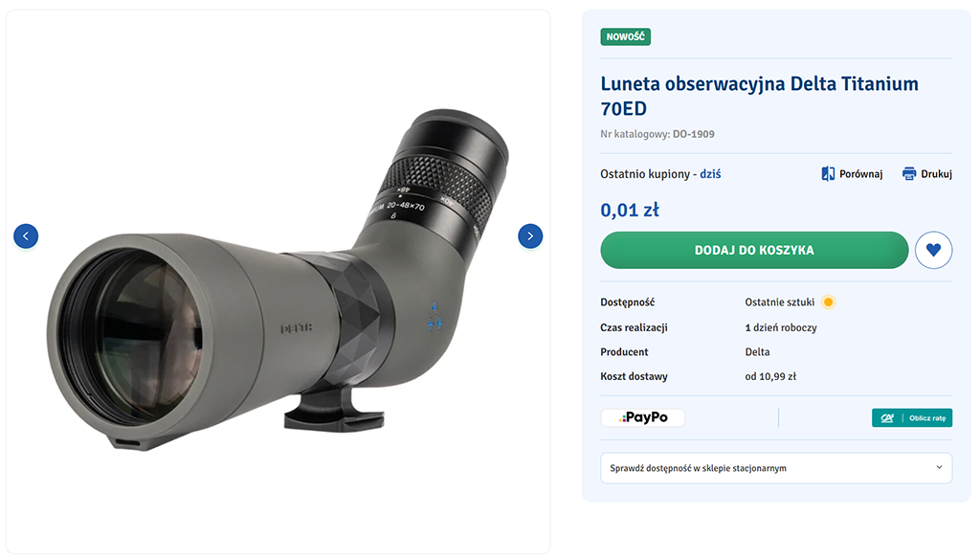
Task: Add the scope to favorites with the heart icon
Action: click(934, 250)
